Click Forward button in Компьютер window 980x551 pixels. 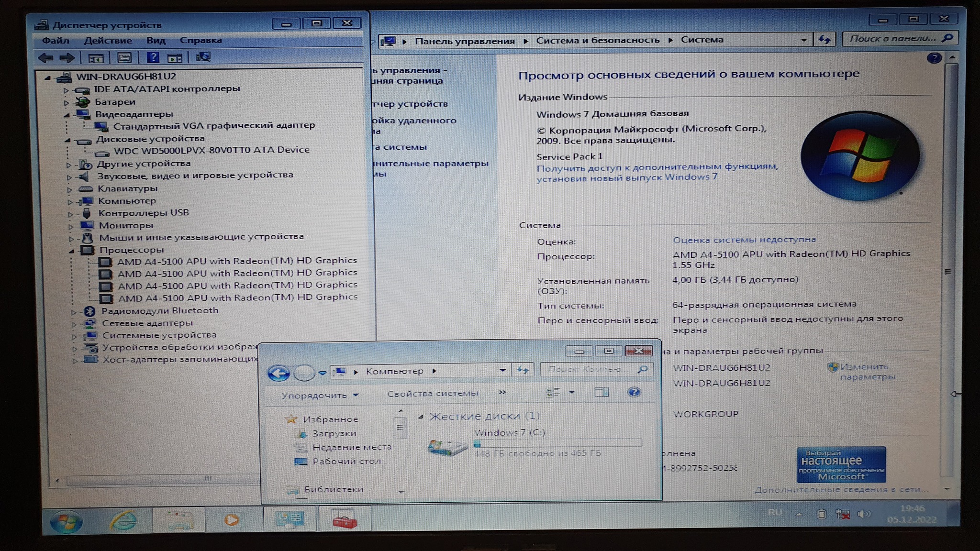point(303,373)
